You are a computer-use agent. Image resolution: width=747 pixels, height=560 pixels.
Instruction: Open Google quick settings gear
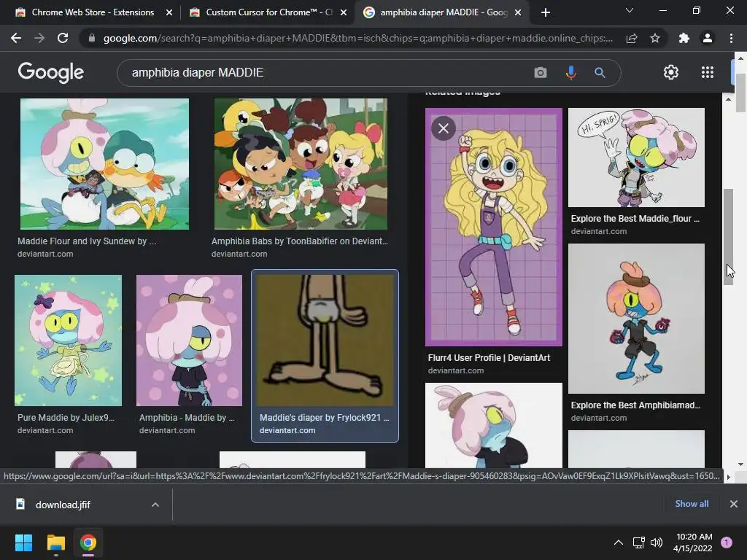coord(671,72)
